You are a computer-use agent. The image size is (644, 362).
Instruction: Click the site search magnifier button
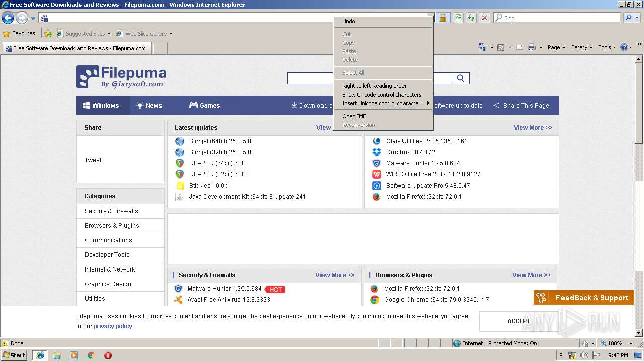(461, 78)
